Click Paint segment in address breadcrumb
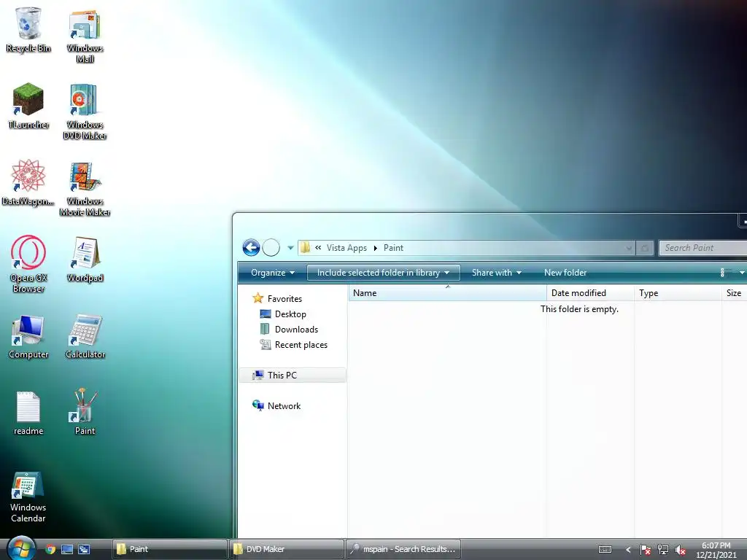The image size is (747, 560). pos(393,248)
